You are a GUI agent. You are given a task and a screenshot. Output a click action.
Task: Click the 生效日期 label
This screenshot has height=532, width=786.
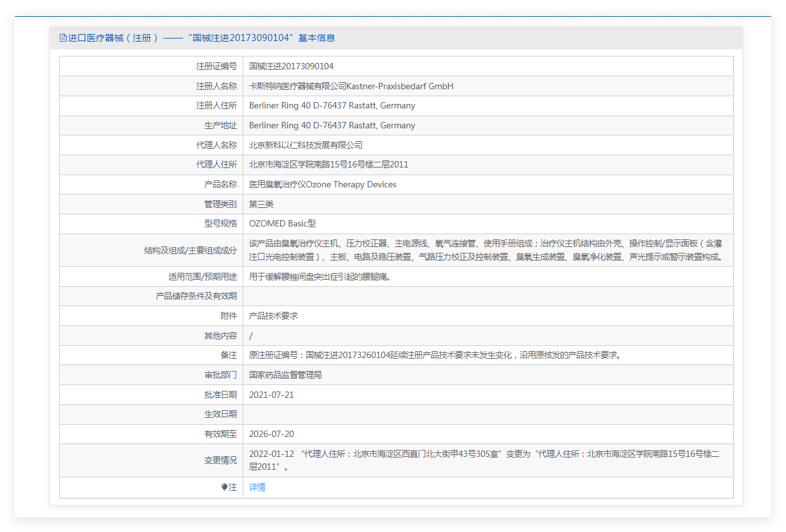pyautogui.click(x=220, y=414)
